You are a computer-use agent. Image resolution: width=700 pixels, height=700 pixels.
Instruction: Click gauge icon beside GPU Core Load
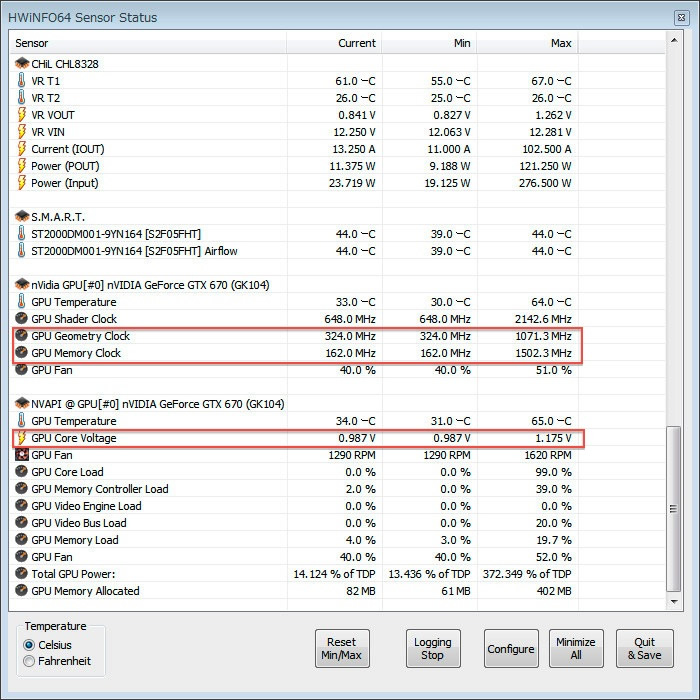pos(21,471)
